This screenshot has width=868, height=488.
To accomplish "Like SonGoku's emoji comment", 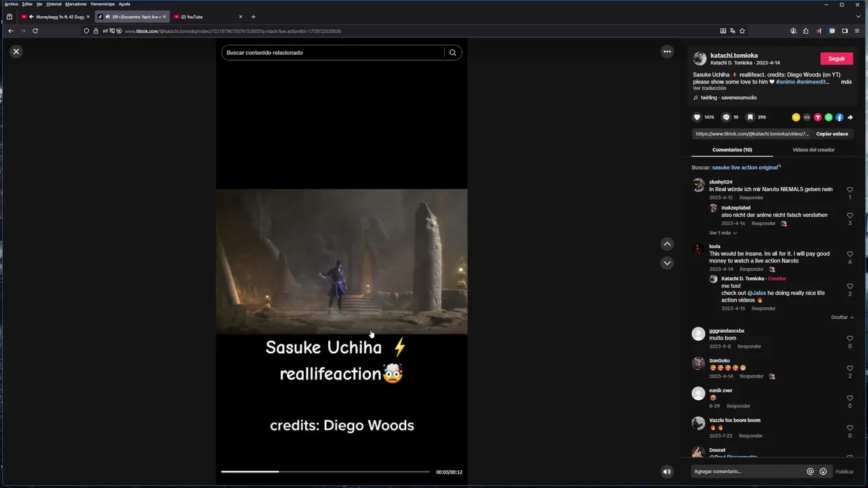I will [850, 369].
